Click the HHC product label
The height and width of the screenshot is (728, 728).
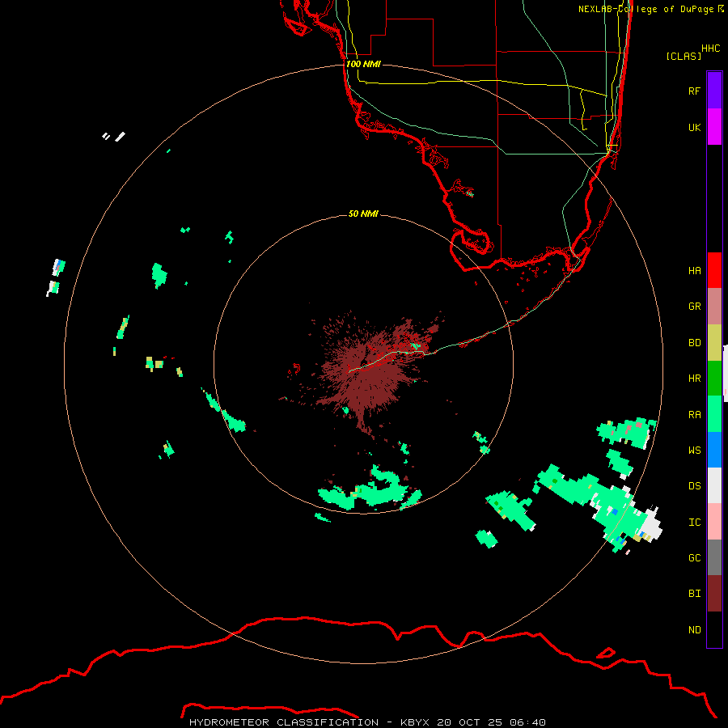[x=710, y=49]
